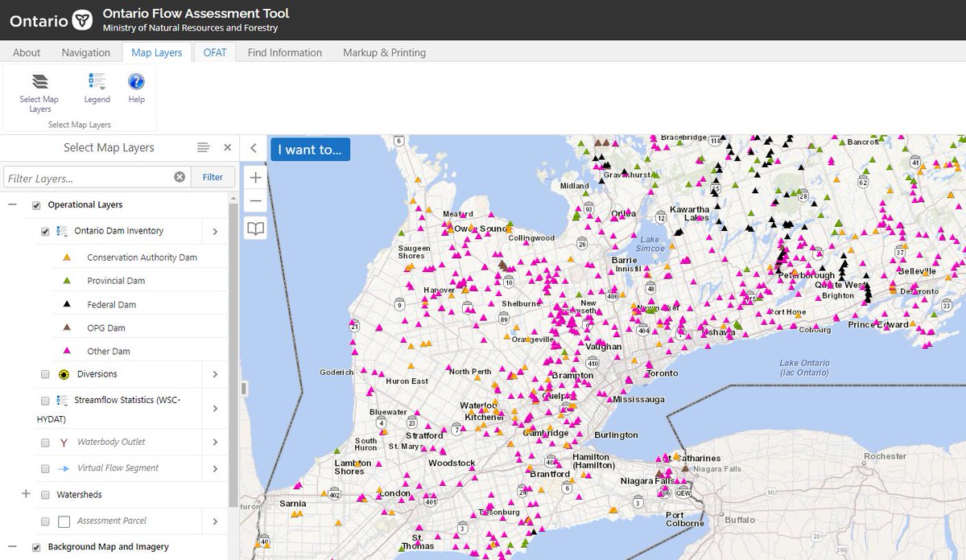Uncheck the Ontario Dam Inventory checkbox
Image resolution: width=966 pixels, height=560 pixels.
point(45,231)
